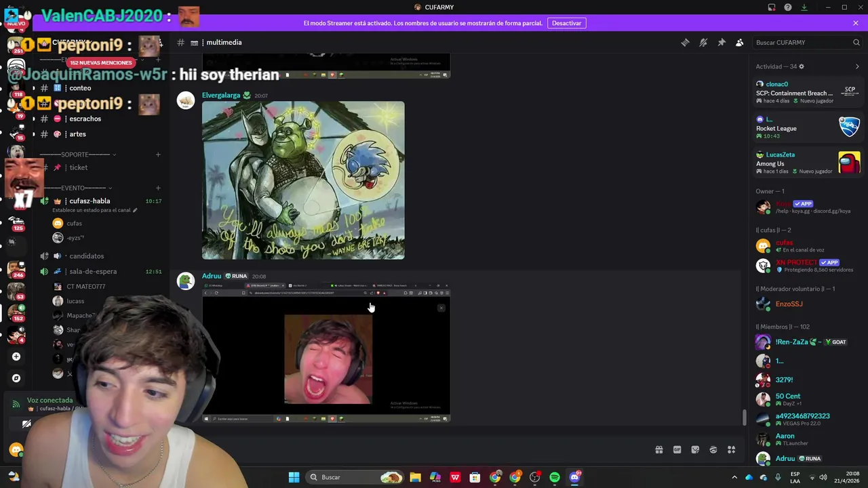Viewport: 868px width, 488px height.
Task: Join the sala-de-espera voice channel
Action: point(93,271)
